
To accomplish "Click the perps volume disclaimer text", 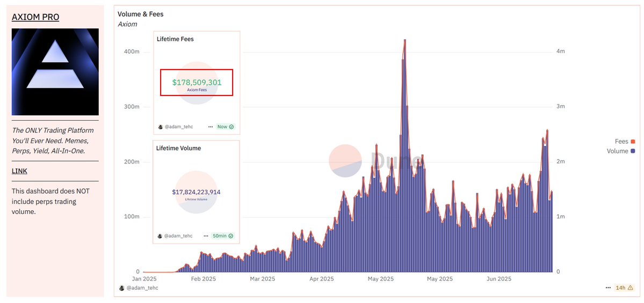I will coord(50,201).
